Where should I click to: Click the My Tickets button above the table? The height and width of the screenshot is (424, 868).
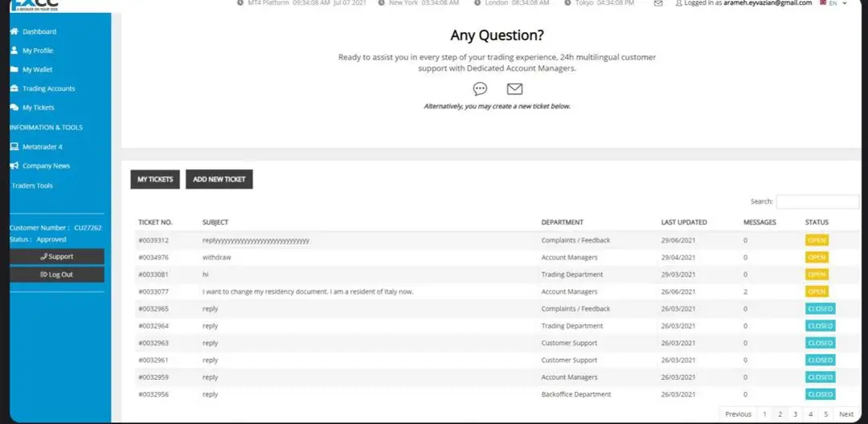pos(155,179)
